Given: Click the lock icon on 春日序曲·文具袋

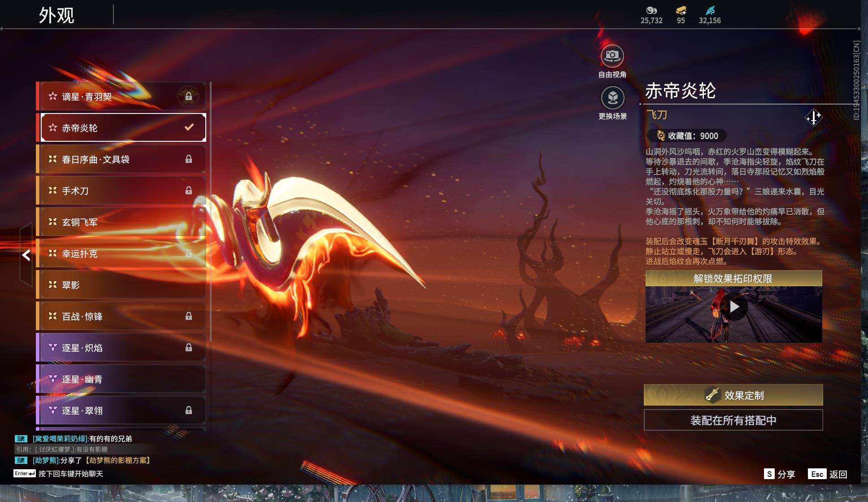Looking at the screenshot, I should pos(189,159).
